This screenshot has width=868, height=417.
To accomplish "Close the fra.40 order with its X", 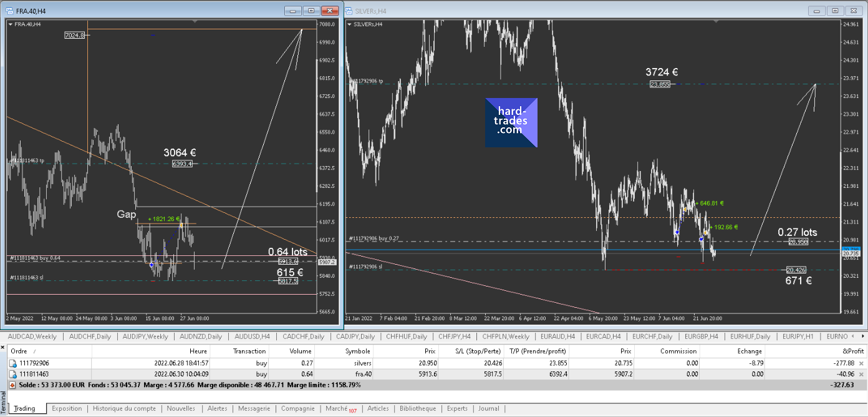I will click(861, 374).
